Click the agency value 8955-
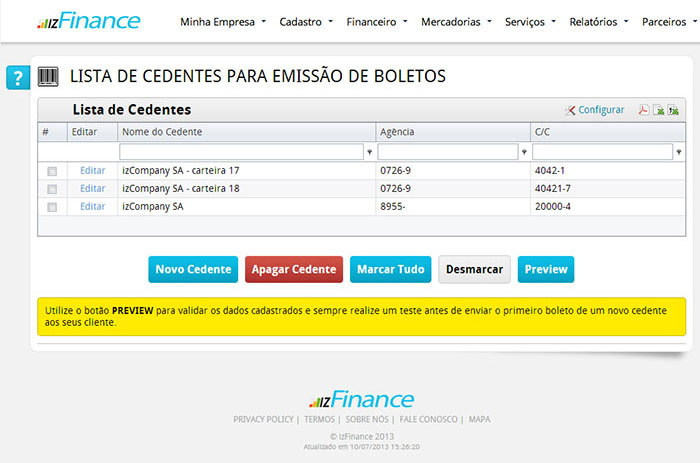This screenshot has width=700, height=463. click(x=392, y=206)
